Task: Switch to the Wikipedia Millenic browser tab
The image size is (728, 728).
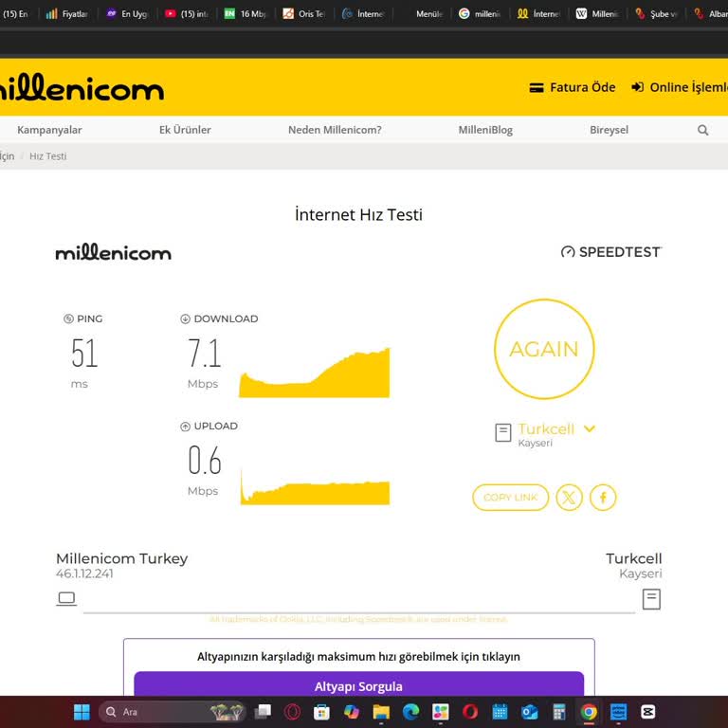Action: point(597,14)
